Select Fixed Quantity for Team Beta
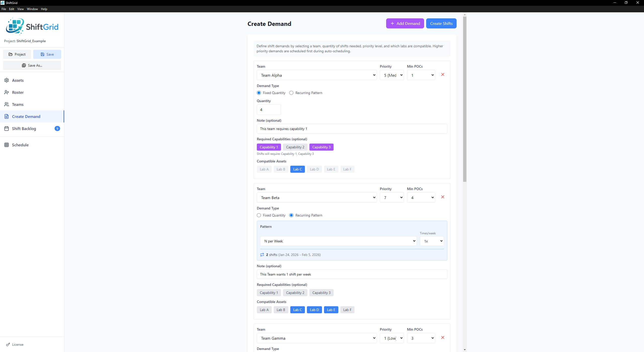The height and width of the screenshot is (352, 644). click(x=259, y=215)
